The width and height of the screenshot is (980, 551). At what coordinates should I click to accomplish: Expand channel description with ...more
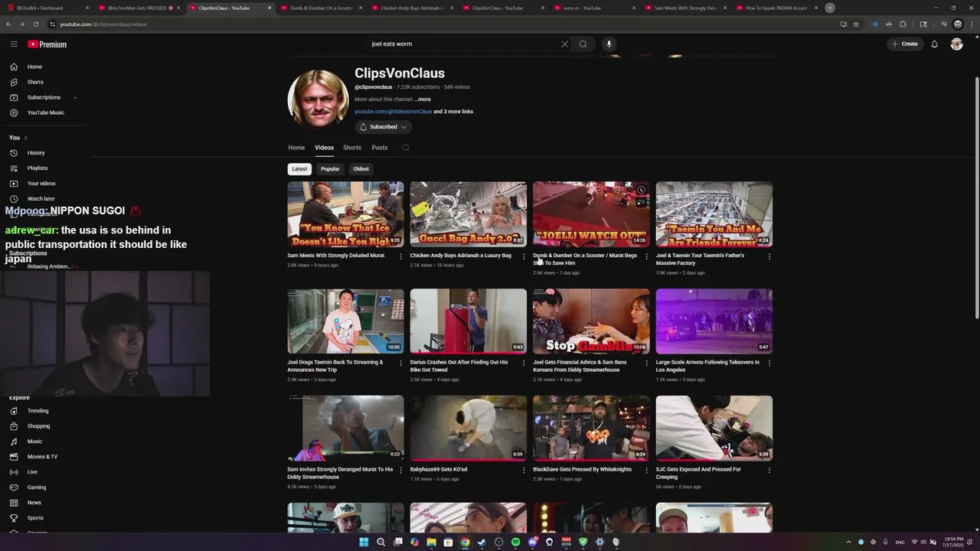click(423, 99)
